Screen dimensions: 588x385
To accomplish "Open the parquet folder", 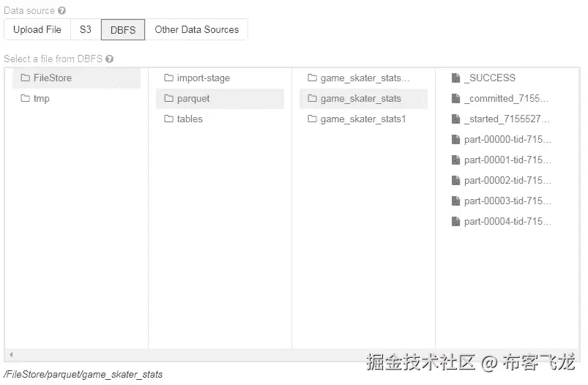I will pos(193,98).
